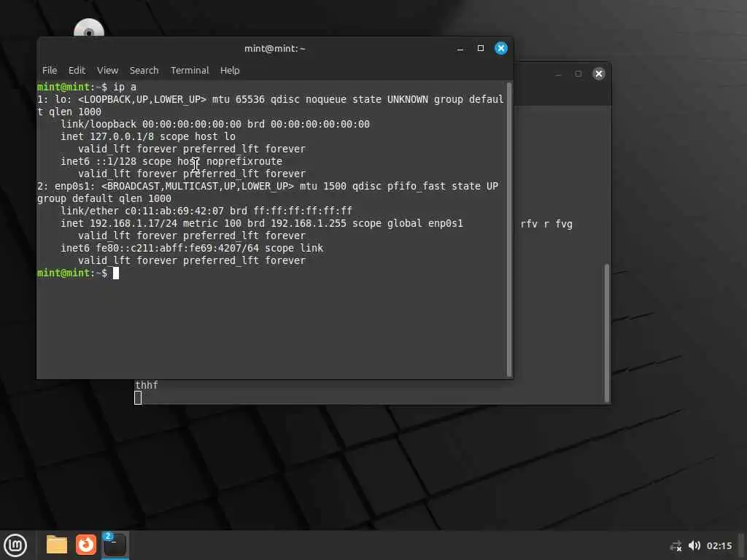Click the '1: lo:' interface label
The width and height of the screenshot is (747, 560).
[x=54, y=99]
